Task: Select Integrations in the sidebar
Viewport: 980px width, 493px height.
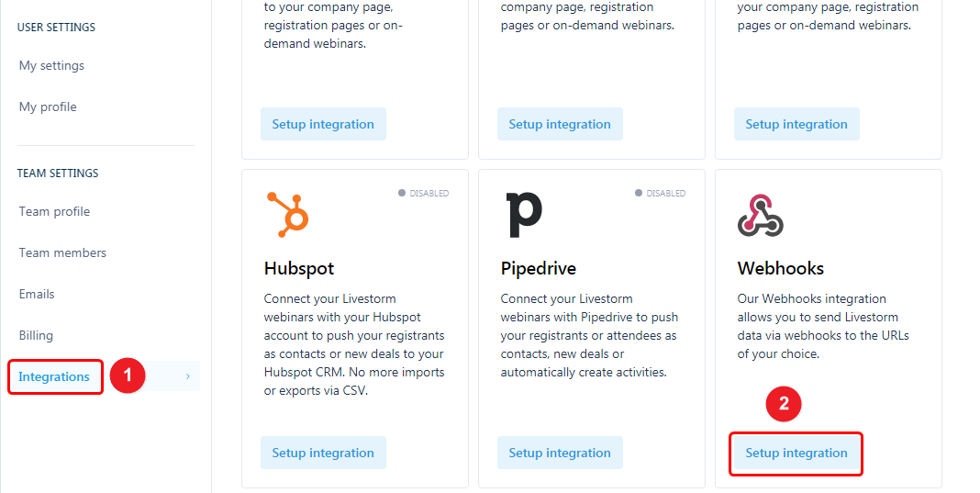Action: click(x=54, y=376)
